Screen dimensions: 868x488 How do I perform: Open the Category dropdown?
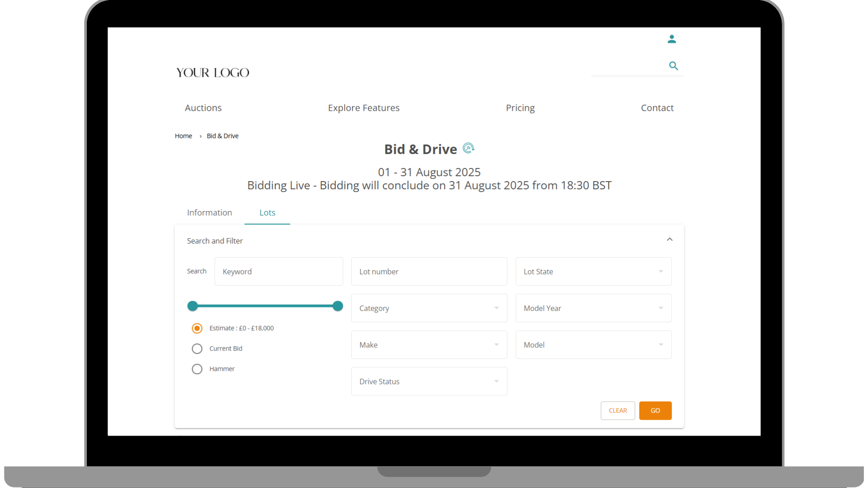tap(429, 308)
